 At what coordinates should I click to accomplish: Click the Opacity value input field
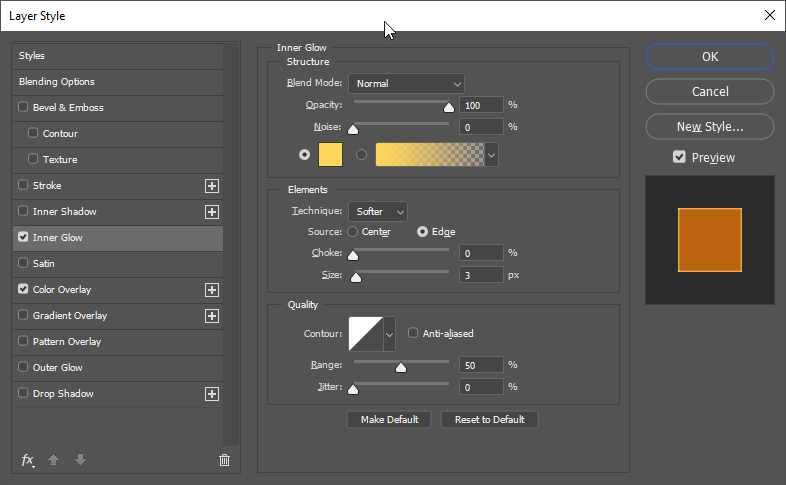(x=481, y=105)
